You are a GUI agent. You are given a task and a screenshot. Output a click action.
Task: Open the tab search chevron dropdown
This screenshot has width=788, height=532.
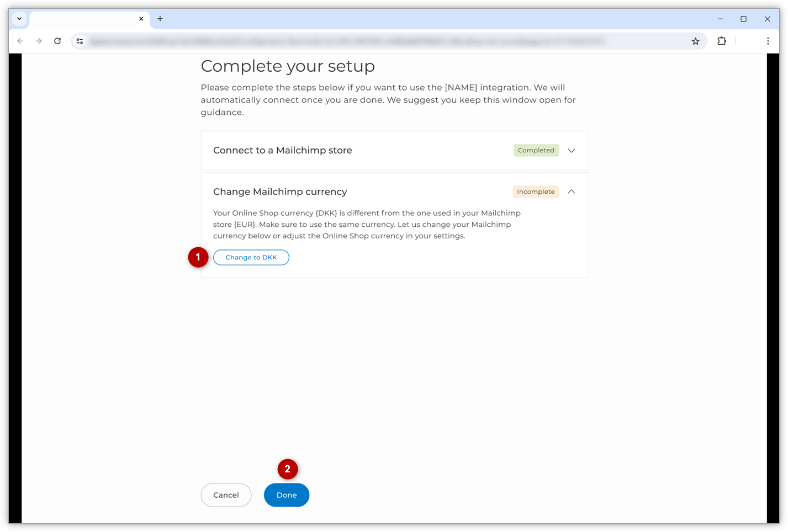[19, 18]
